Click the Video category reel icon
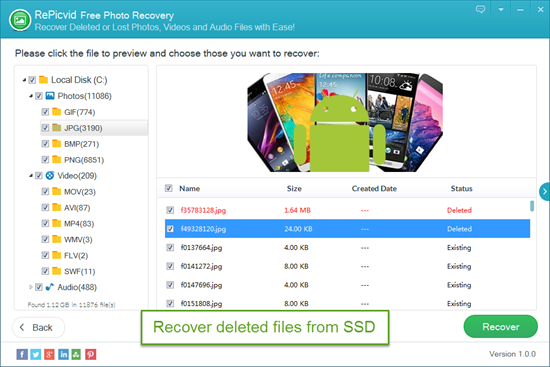This screenshot has width=550, height=367. (50, 175)
